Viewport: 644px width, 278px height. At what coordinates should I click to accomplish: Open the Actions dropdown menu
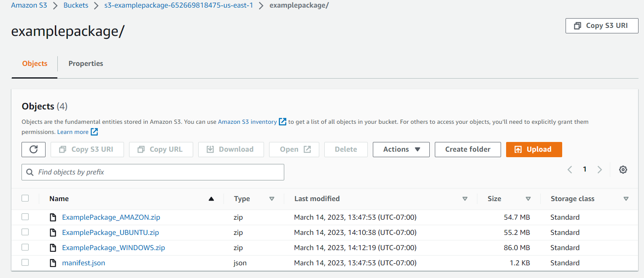[x=401, y=149]
